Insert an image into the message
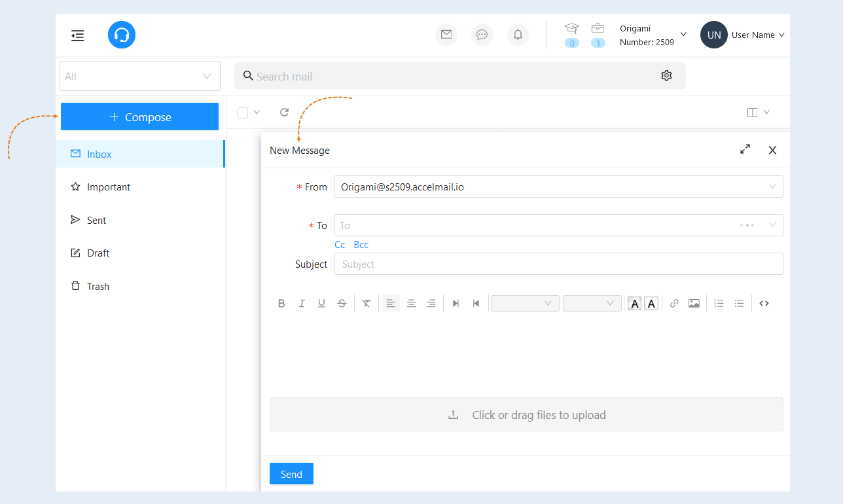Image resolution: width=843 pixels, height=504 pixels. [694, 304]
